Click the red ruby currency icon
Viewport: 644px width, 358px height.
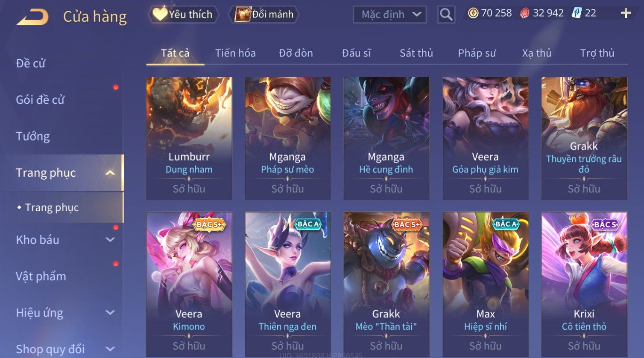(x=524, y=13)
